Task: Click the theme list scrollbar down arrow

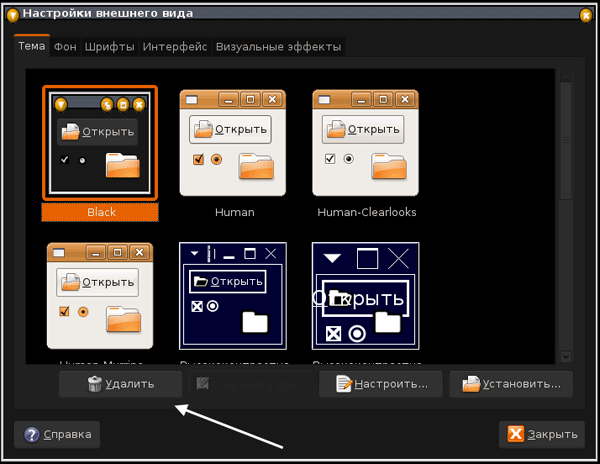Action: tap(565, 356)
